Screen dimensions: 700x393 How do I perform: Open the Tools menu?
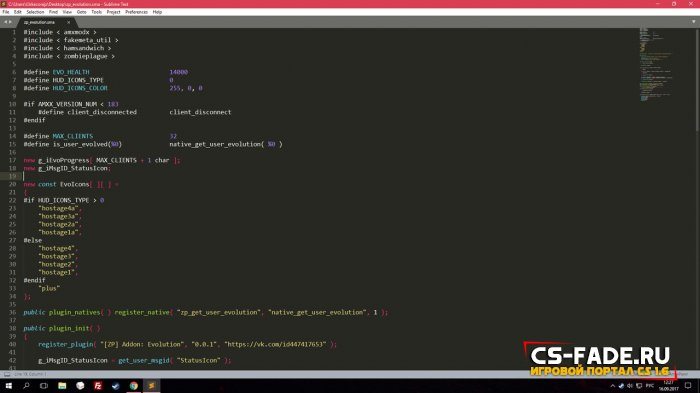click(96, 12)
